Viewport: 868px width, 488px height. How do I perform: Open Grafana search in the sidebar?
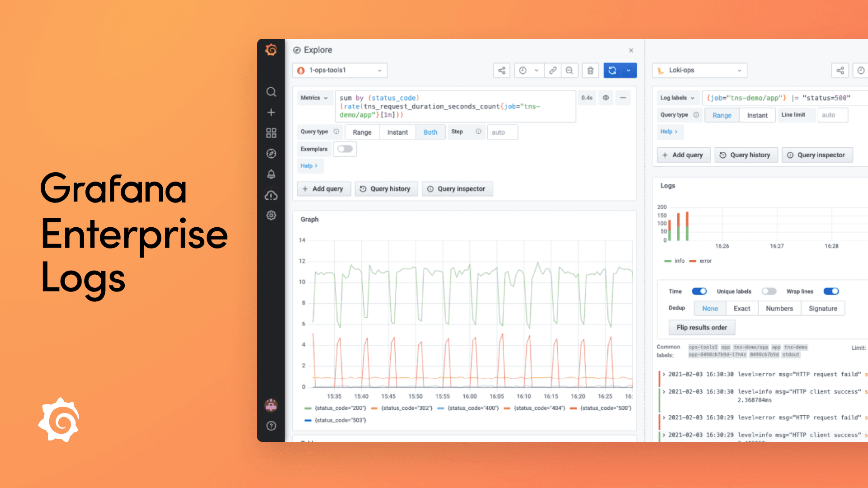pyautogui.click(x=271, y=92)
